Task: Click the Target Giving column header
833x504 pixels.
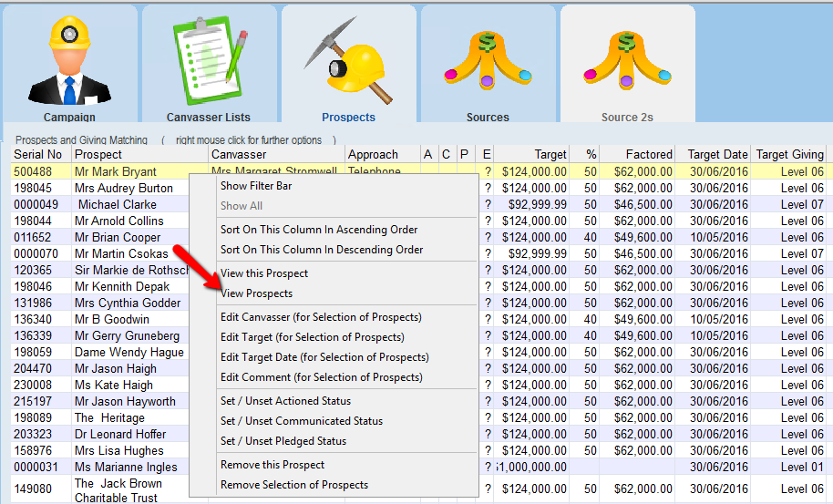Action: [x=790, y=155]
